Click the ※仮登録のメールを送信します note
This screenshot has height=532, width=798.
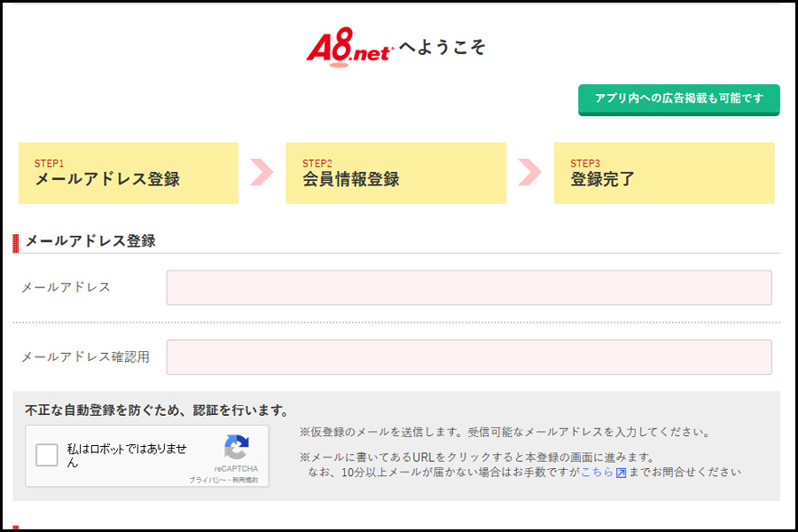click(x=505, y=432)
